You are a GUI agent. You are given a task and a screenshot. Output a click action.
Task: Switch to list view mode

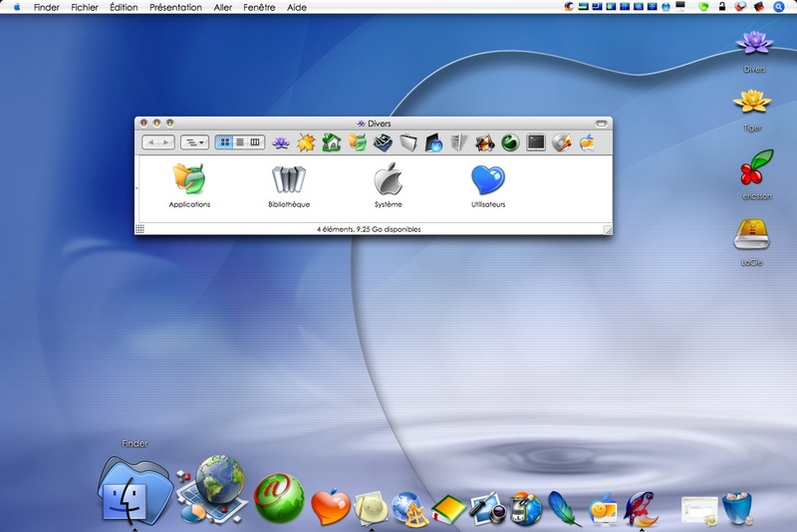click(x=240, y=142)
